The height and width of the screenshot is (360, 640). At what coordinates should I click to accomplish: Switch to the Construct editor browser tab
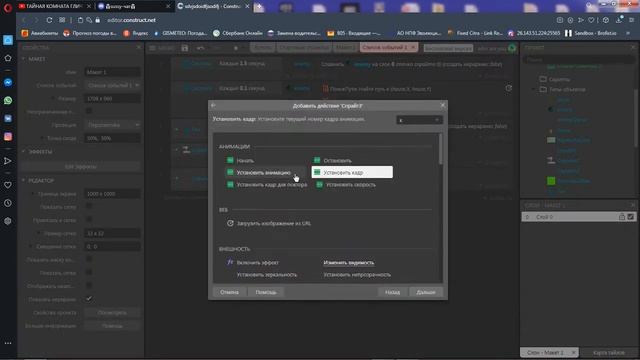tap(213, 6)
